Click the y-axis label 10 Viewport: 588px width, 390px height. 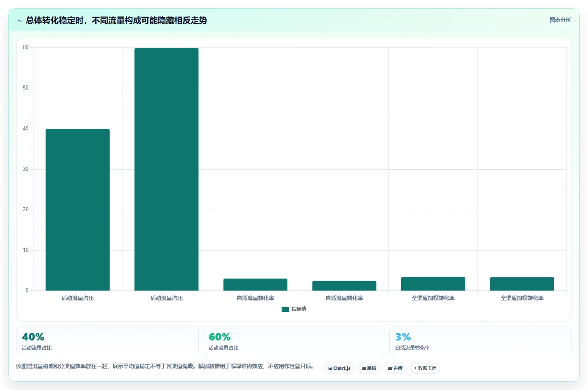[26, 250]
